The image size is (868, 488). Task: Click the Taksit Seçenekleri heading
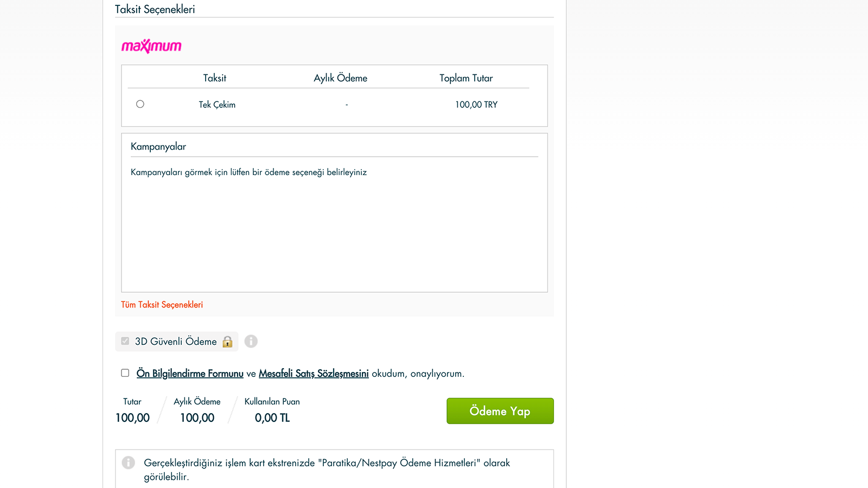[x=155, y=9]
